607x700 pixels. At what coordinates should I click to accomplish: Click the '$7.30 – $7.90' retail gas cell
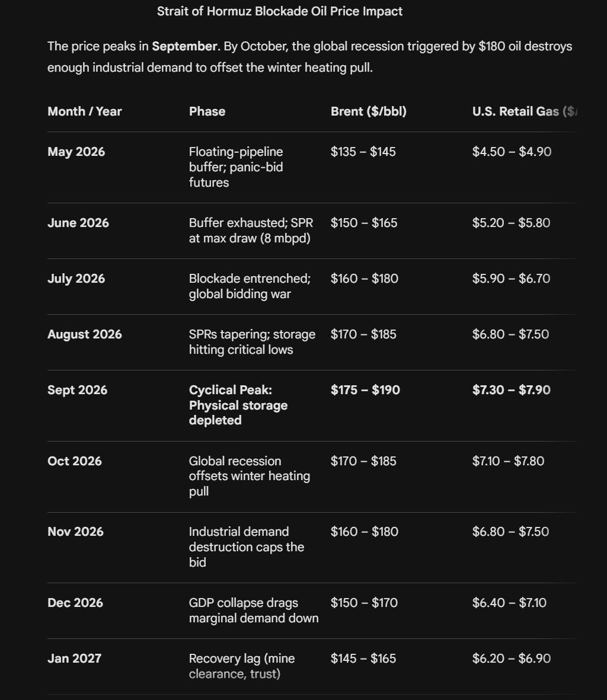512,390
